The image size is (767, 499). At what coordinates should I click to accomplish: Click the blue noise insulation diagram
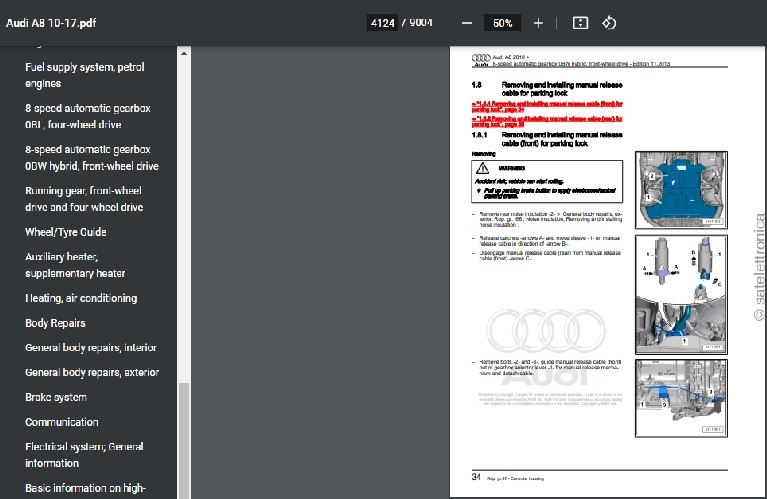pyautogui.click(x=681, y=190)
